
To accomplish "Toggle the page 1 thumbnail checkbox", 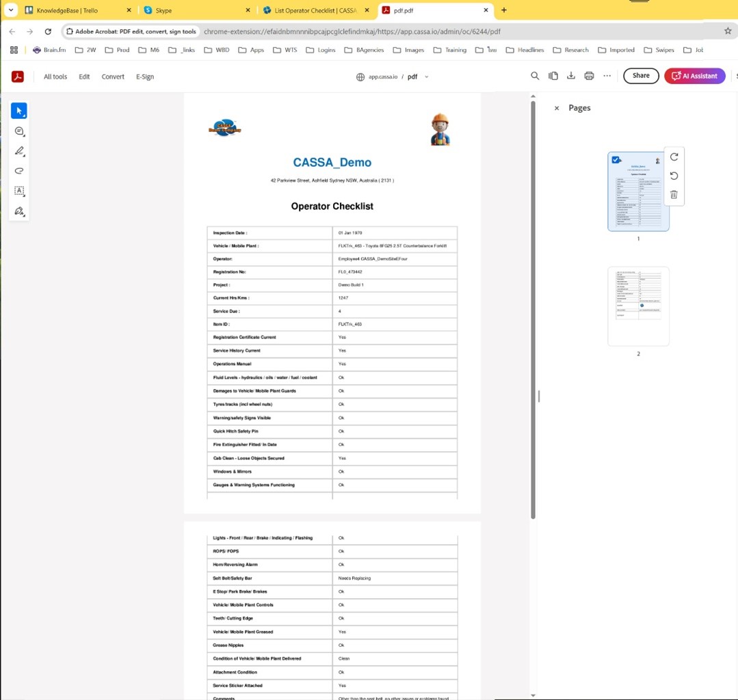I will tap(615, 160).
